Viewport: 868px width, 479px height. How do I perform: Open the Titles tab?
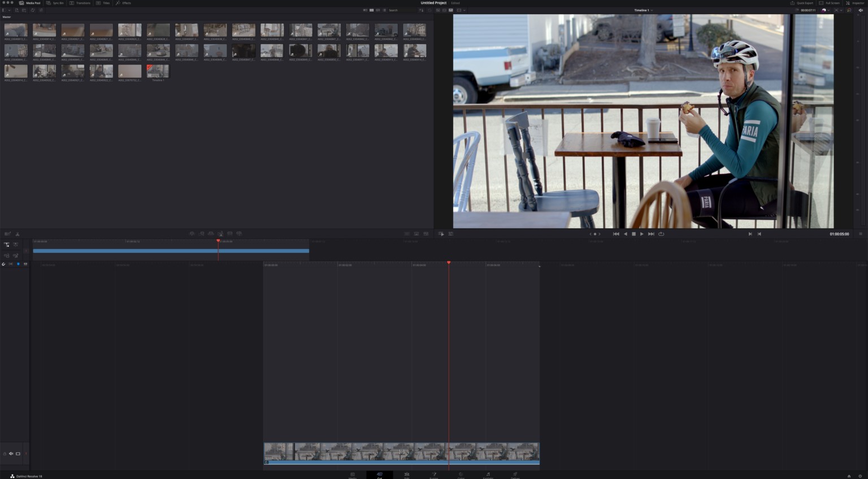(104, 3)
